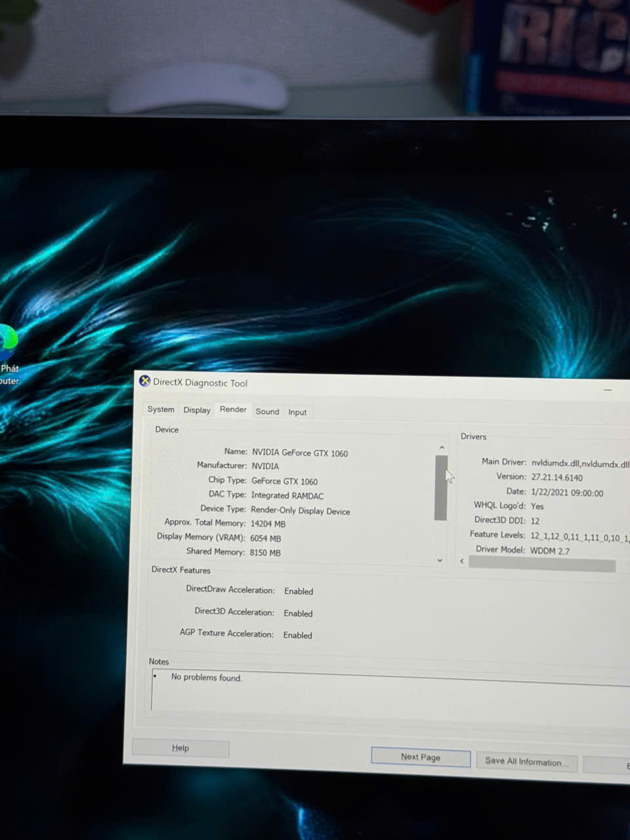Click the "AGP Texture Acceleration:" label
The width and height of the screenshot is (630, 840).
tap(226, 633)
